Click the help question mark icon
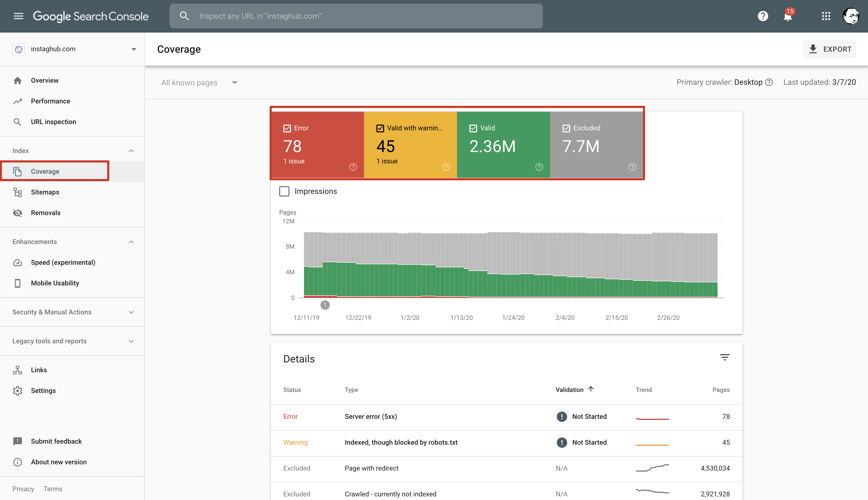Screen dimensions: 868x500 (763, 16)
